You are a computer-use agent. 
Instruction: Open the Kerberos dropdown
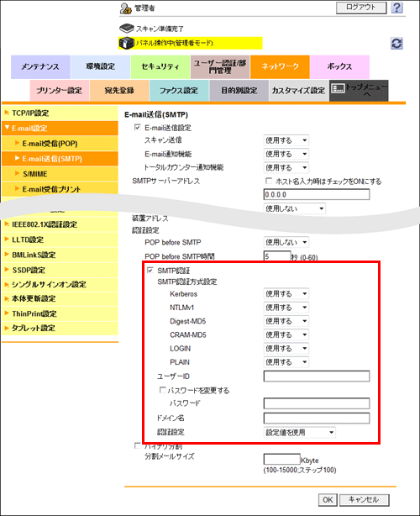286,293
